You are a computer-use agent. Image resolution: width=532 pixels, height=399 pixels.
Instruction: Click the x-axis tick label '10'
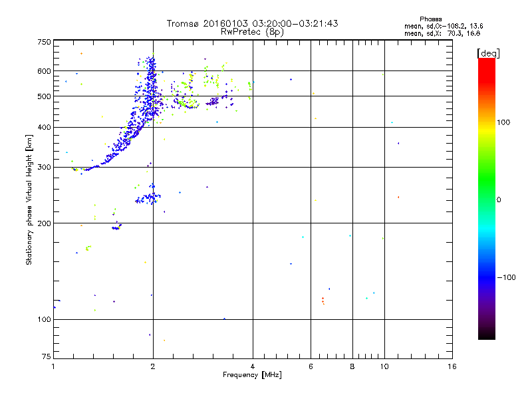point(384,366)
